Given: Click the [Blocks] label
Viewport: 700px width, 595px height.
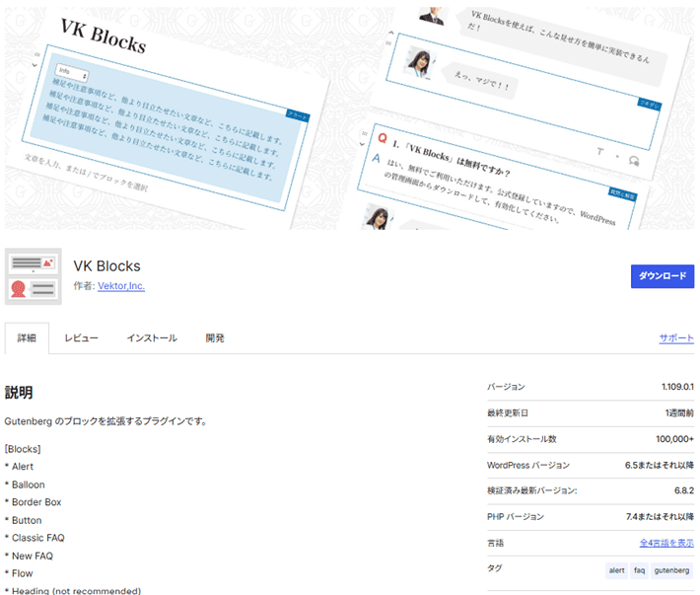Looking at the screenshot, I should (x=23, y=449).
